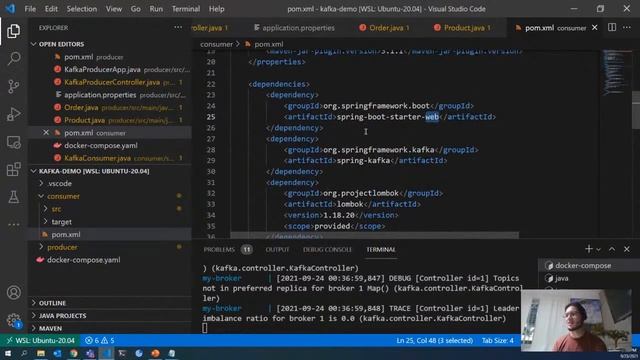Close the terminal panel
Viewport: 640px width, 360px height.
coord(627,249)
